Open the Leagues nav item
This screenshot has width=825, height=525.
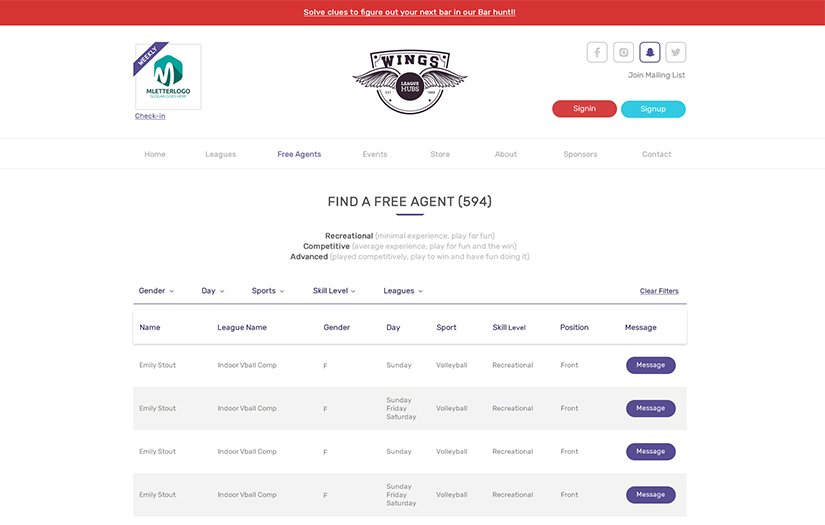[220, 154]
